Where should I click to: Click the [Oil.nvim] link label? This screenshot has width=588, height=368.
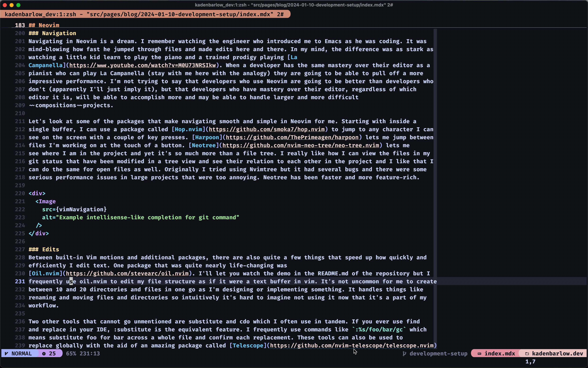[x=46, y=273]
